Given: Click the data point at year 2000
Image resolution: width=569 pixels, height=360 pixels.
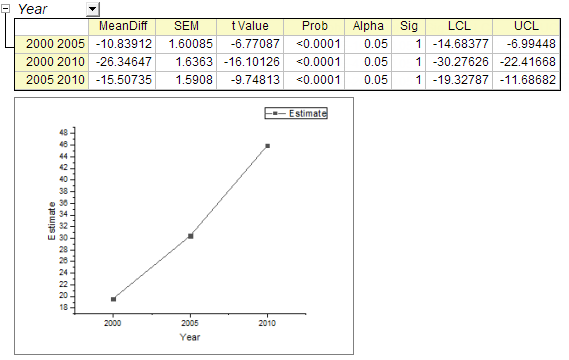Looking at the screenshot, I should pyautogui.click(x=113, y=299).
